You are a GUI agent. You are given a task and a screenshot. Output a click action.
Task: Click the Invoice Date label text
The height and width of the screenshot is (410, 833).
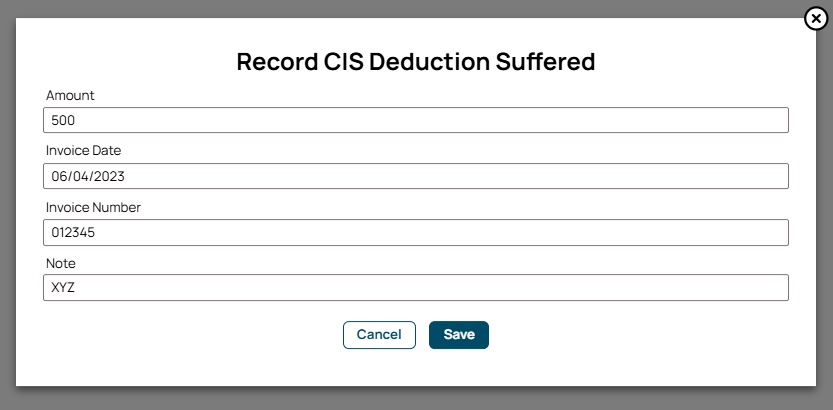click(x=83, y=151)
